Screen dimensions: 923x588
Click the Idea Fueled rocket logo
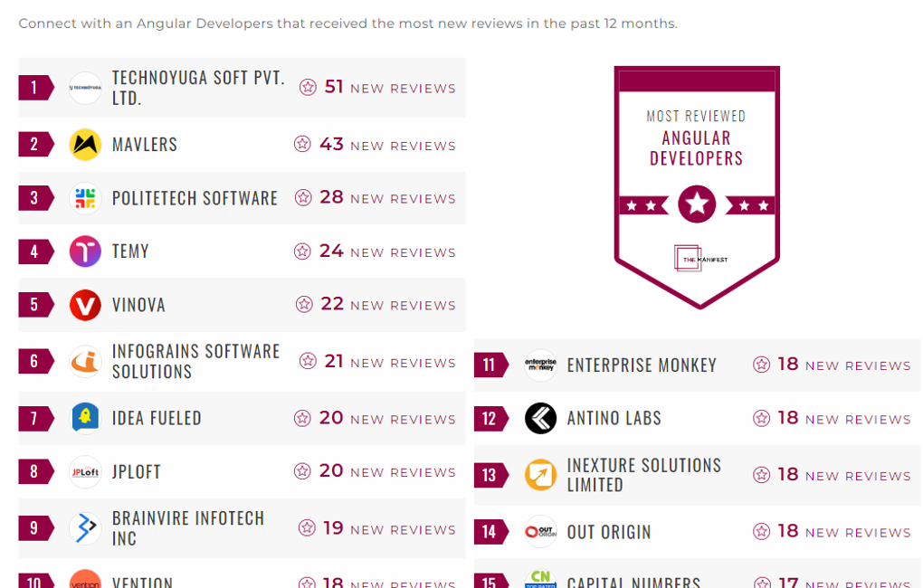pyautogui.click(x=85, y=418)
